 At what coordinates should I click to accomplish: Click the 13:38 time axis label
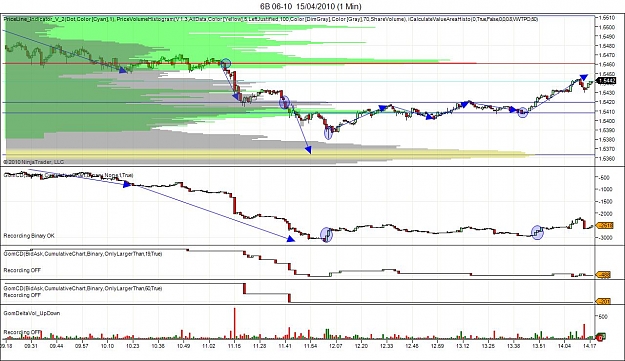(514, 346)
